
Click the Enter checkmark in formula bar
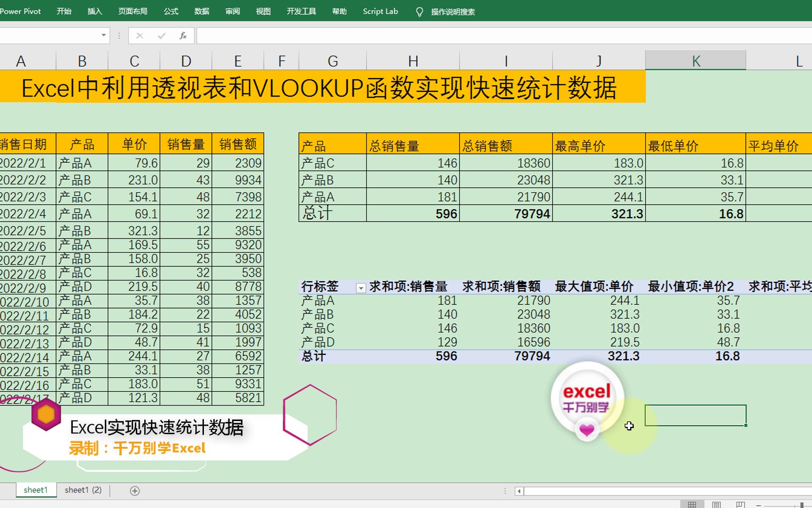point(162,35)
